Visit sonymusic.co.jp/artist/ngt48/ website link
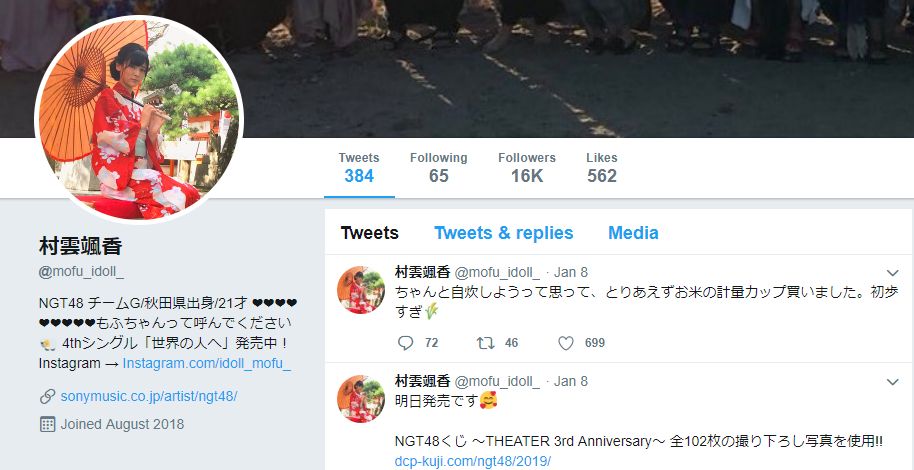 [149, 397]
